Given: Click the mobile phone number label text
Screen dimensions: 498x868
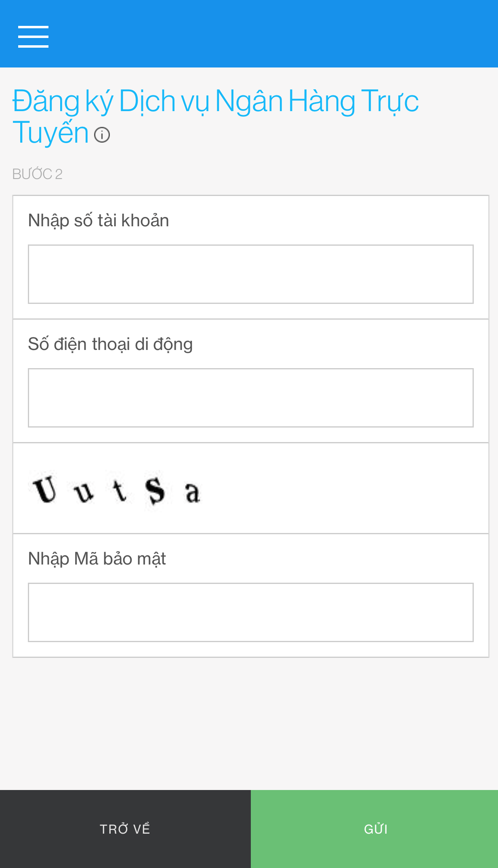Looking at the screenshot, I should (110, 344).
